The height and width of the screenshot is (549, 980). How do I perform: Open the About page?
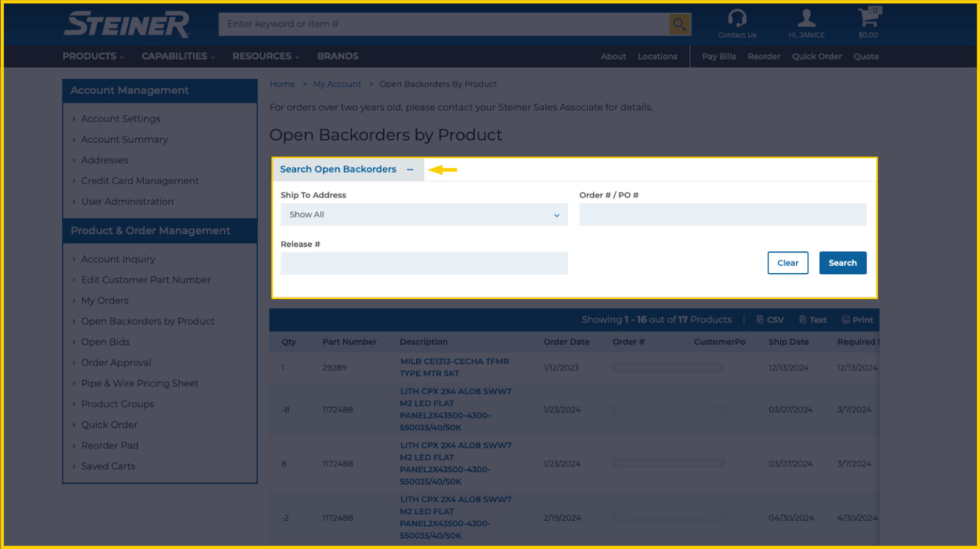pos(613,57)
